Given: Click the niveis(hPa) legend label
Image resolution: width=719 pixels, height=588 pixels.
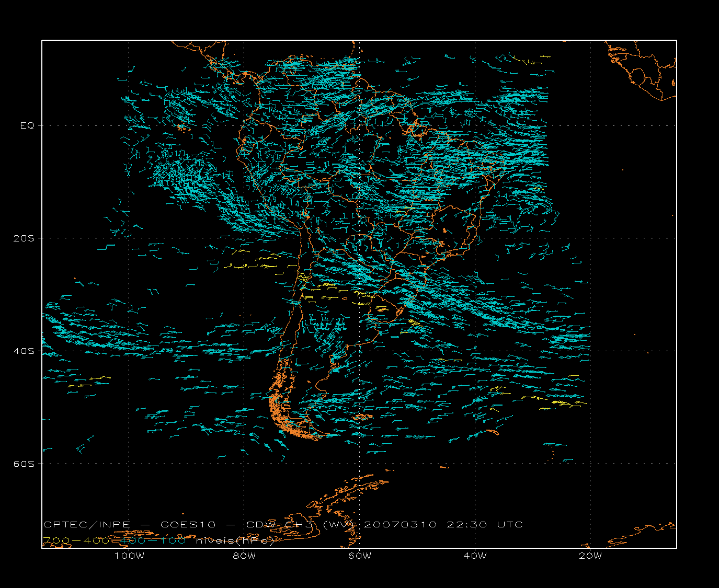Looking at the screenshot, I should pyautogui.click(x=235, y=541).
